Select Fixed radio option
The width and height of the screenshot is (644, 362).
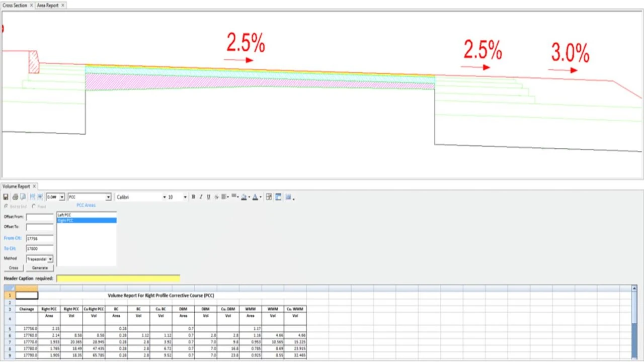click(x=34, y=206)
